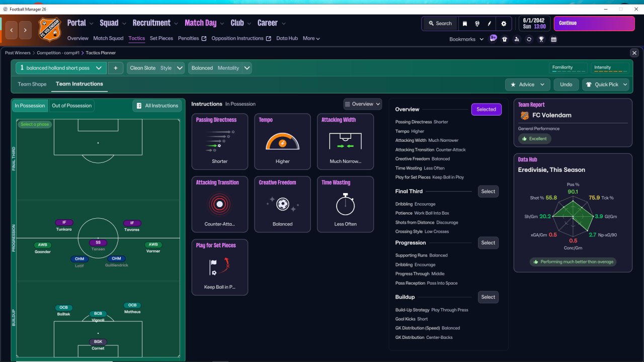
Task: Select the SS Tensen player marker
Action: 98,245
